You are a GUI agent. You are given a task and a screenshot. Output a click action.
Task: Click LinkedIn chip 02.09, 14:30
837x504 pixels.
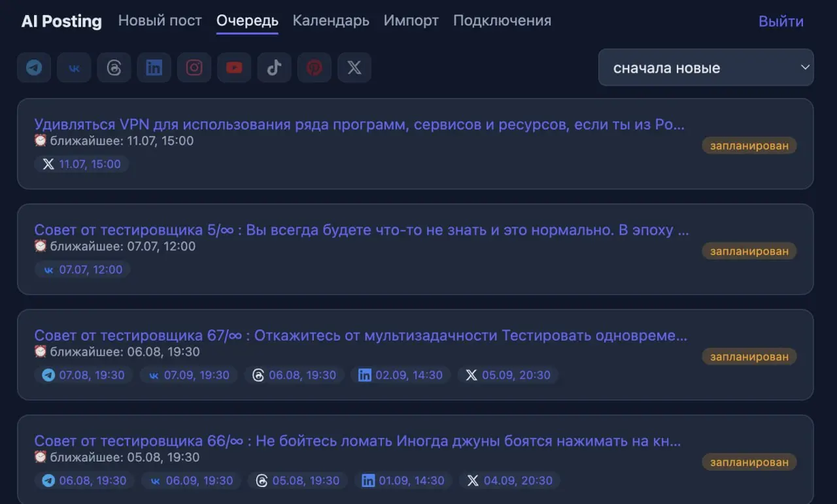[x=401, y=375]
